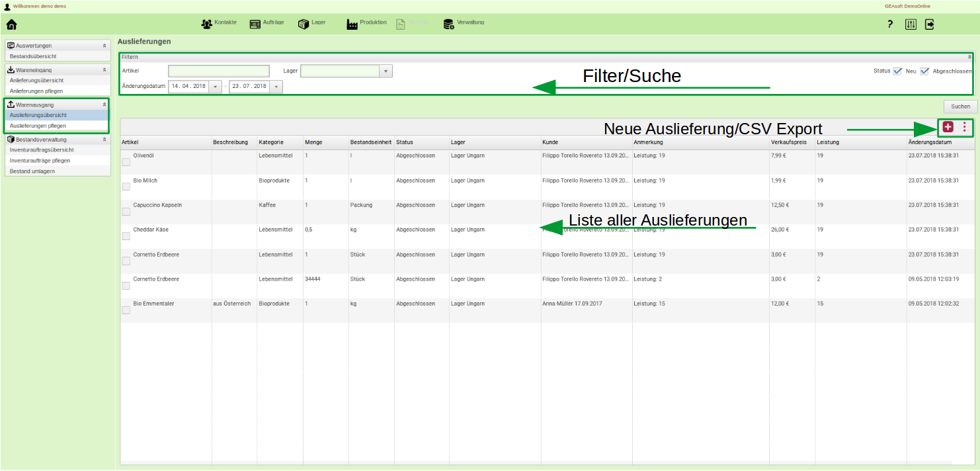Collapse the Filtern panel
The image size is (980, 471).
pyautogui.click(x=970, y=56)
